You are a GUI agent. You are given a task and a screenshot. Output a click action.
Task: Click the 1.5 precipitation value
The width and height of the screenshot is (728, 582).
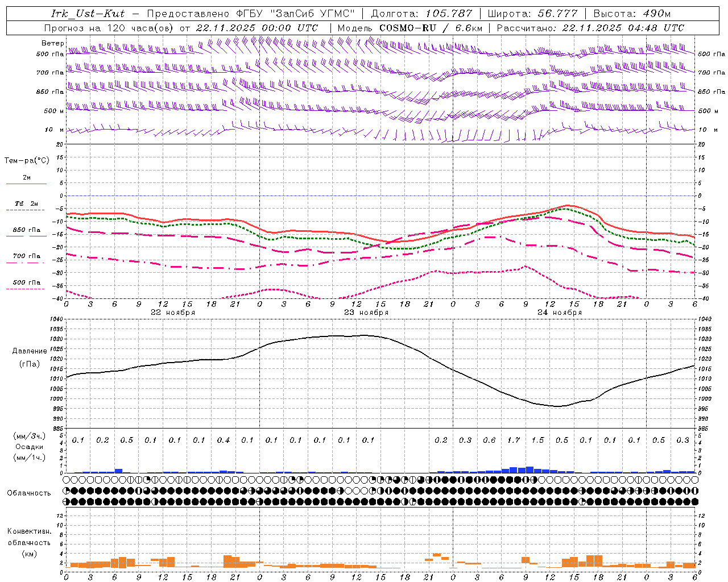pos(537,440)
